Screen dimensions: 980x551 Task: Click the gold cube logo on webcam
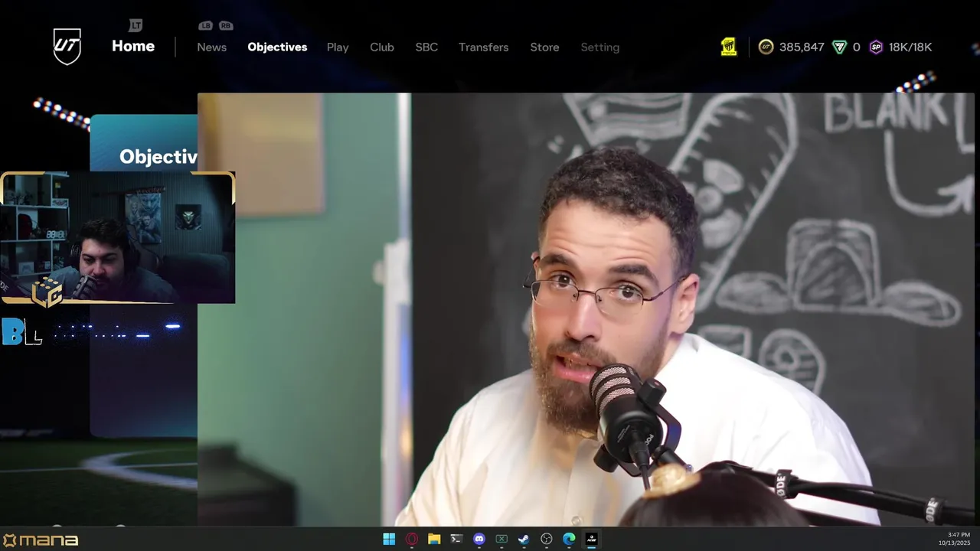pyautogui.click(x=47, y=291)
